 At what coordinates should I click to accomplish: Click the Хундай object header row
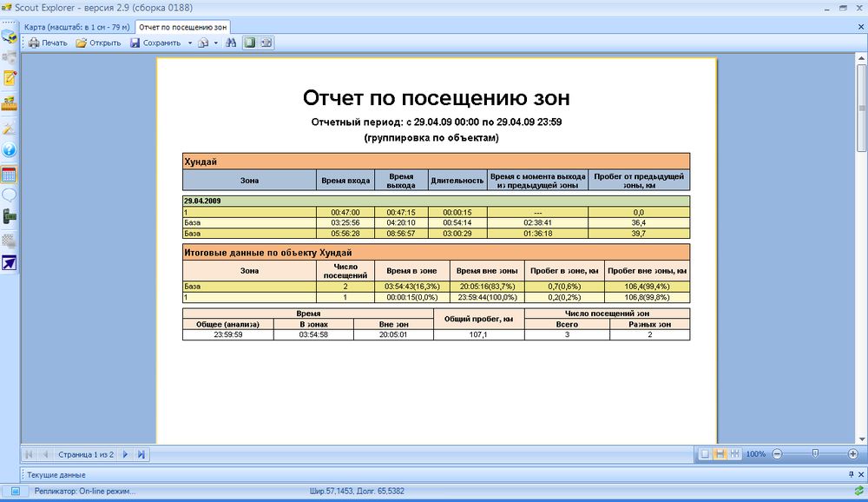click(x=437, y=162)
